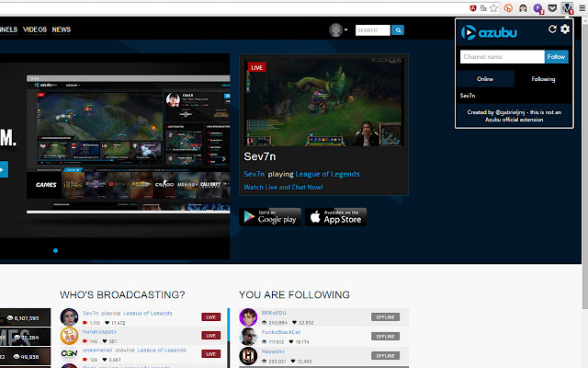Click the LIVE button in the ongamenet row

pyautogui.click(x=210, y=353)
